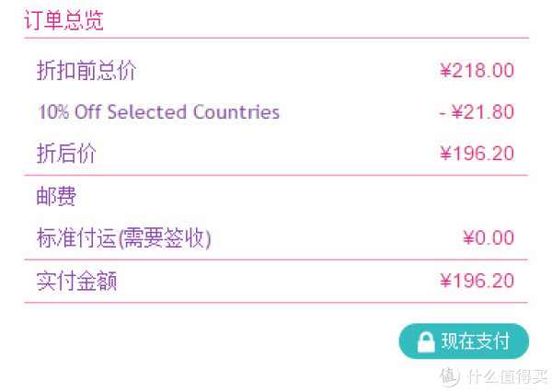The height and width of the screenshot is (392, 552).
Task: Click the lock icon on pay button
Action: click(x=426, y=341)
